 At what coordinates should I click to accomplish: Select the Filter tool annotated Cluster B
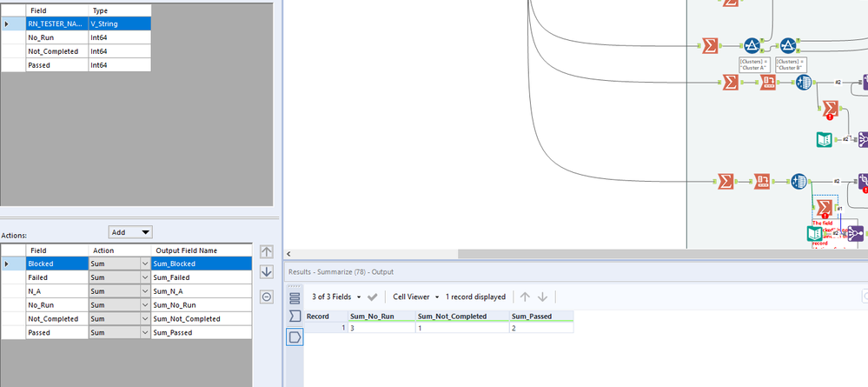click(x=788, y=46)
